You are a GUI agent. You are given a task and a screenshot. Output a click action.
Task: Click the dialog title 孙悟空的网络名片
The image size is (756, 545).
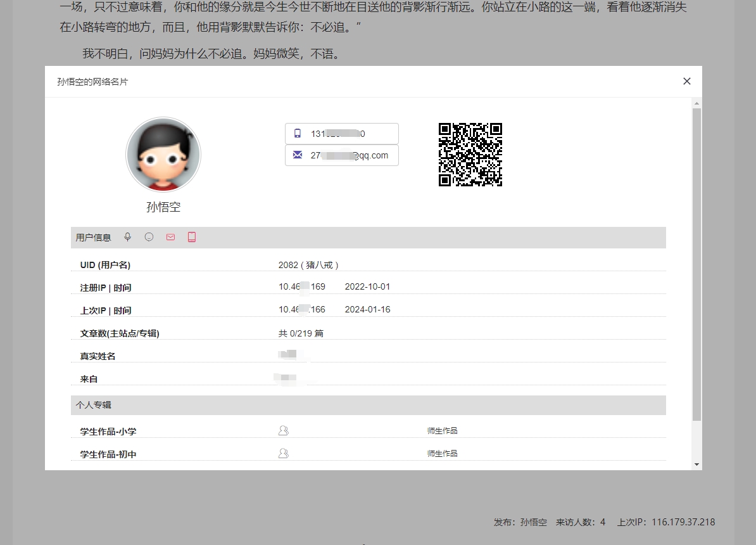click(92, 82)
